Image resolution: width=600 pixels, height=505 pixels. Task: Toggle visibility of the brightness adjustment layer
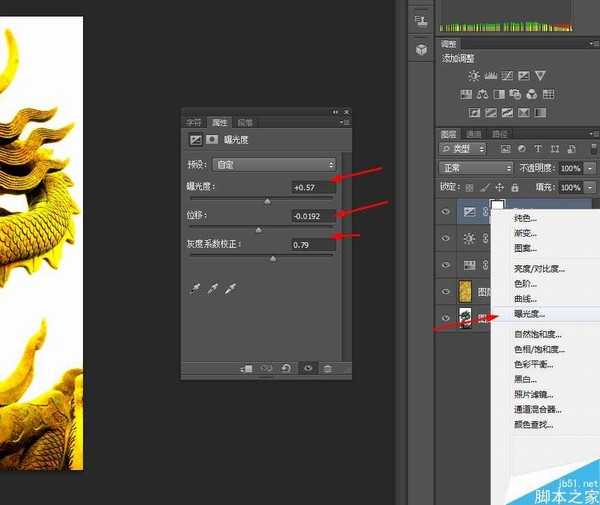[x=446, y=239]
